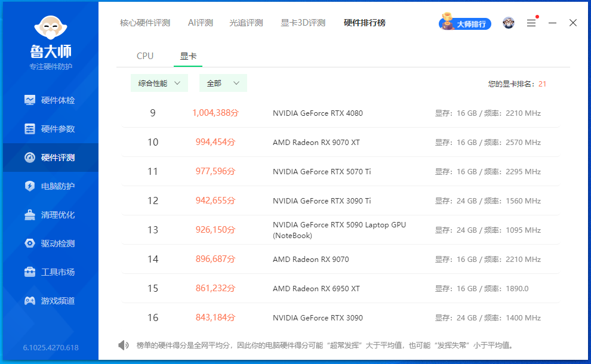591x364 pixels.
Task: Click the 专注硬件防护 slogan
Action: (x=51, y=67)
